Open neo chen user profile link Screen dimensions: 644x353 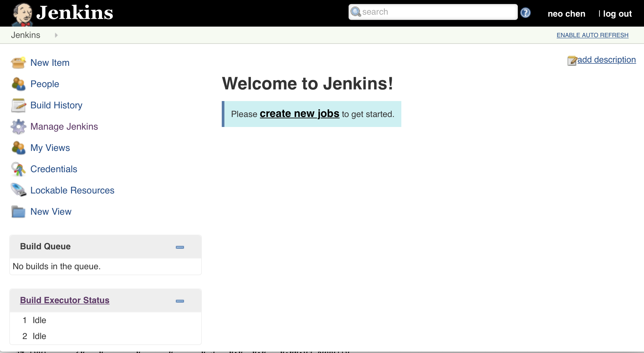(566, 14)
